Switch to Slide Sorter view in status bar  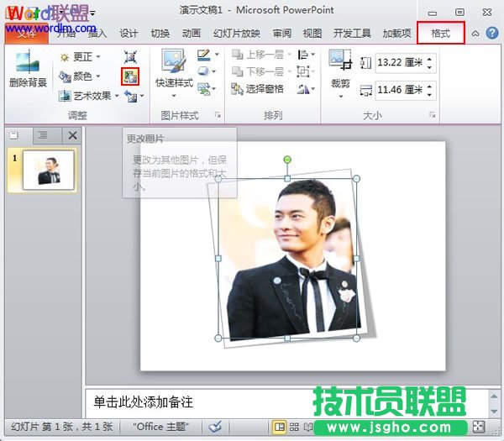pyautogui.click(x=293, y=427)
